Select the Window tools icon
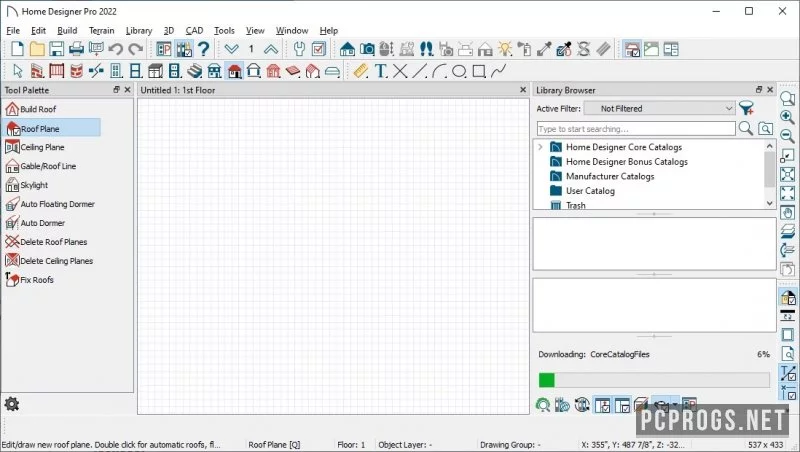This screenshot has height=452, width=800. click(x=136, y=71)
